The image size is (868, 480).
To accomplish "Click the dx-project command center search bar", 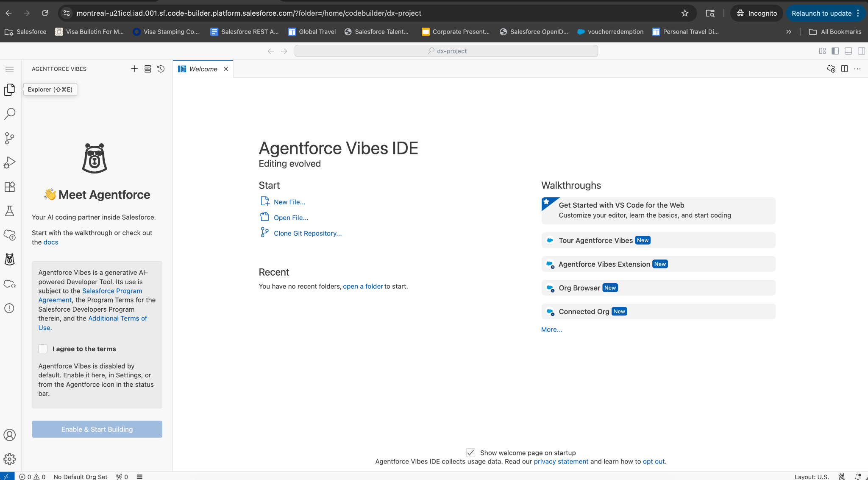I will tap(446, 50).
